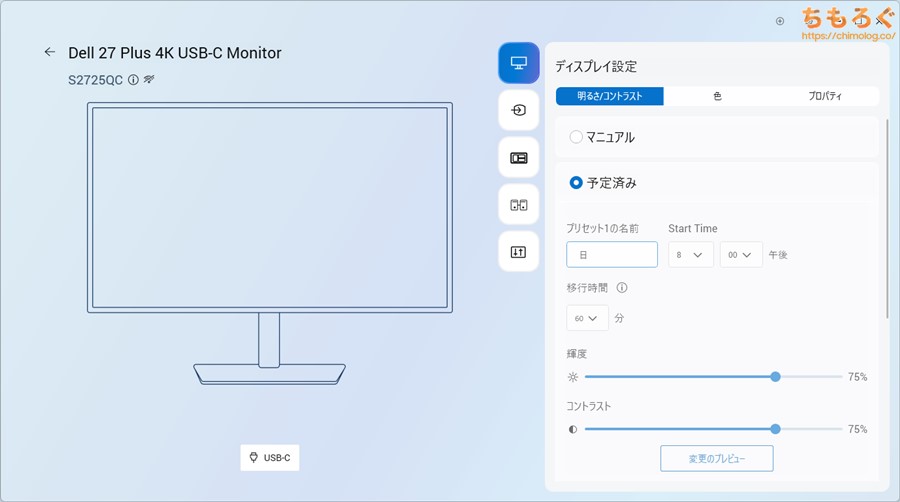The height and width of the screenshot is (502, 900).
Task: Expand the 移行時間 60 minutes dropdown
Action: 587,319
